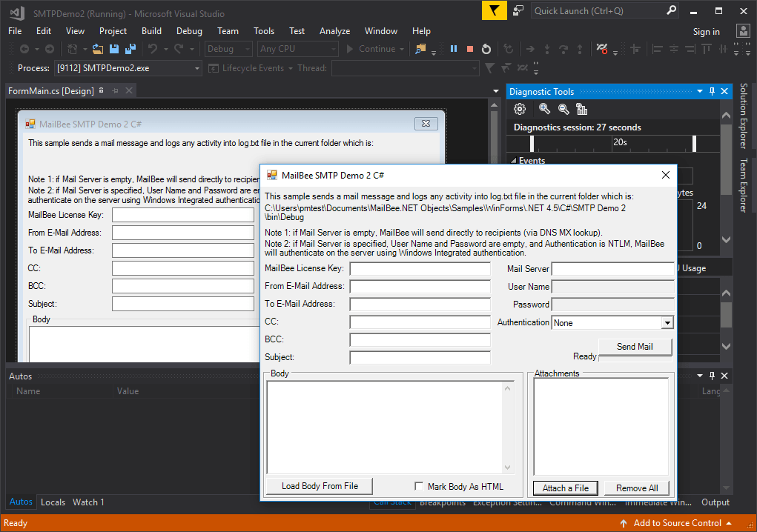Click the Open File folder toolbar icon

click(98, 49)
